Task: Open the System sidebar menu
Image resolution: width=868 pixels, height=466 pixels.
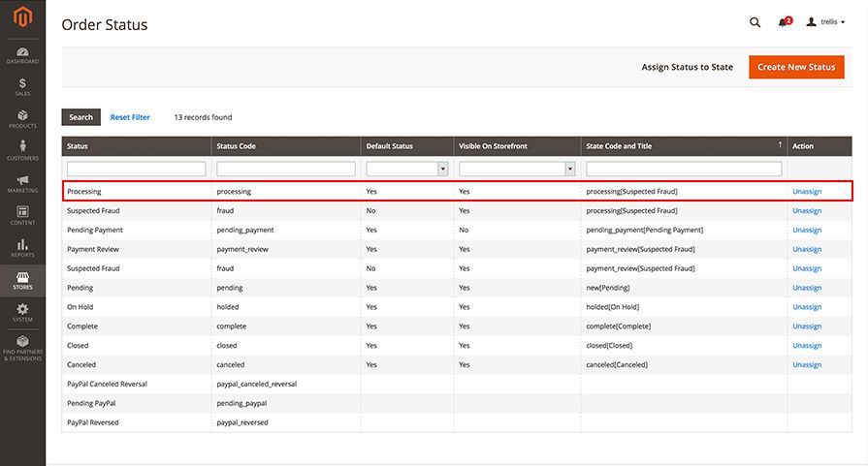Action: point(22,313)
